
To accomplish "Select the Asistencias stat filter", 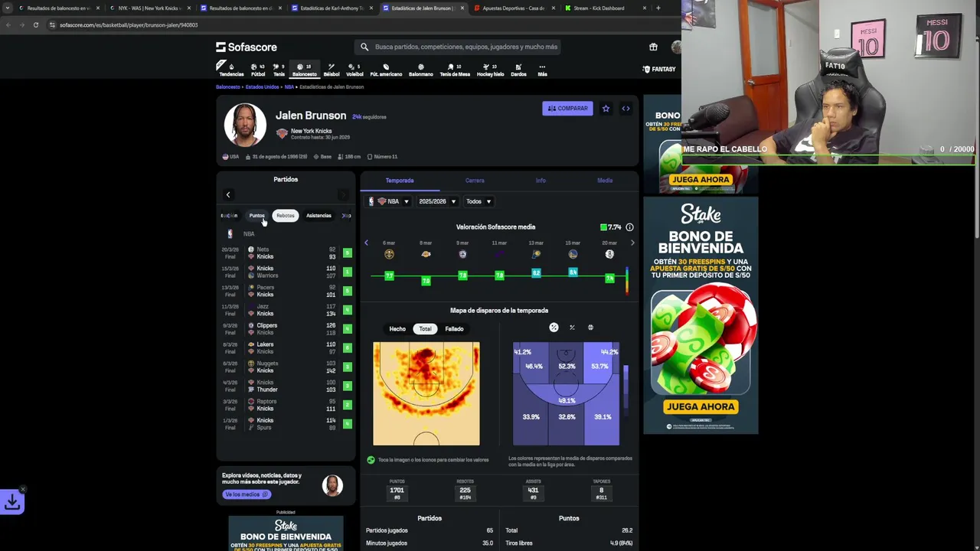I will (318, 216).
